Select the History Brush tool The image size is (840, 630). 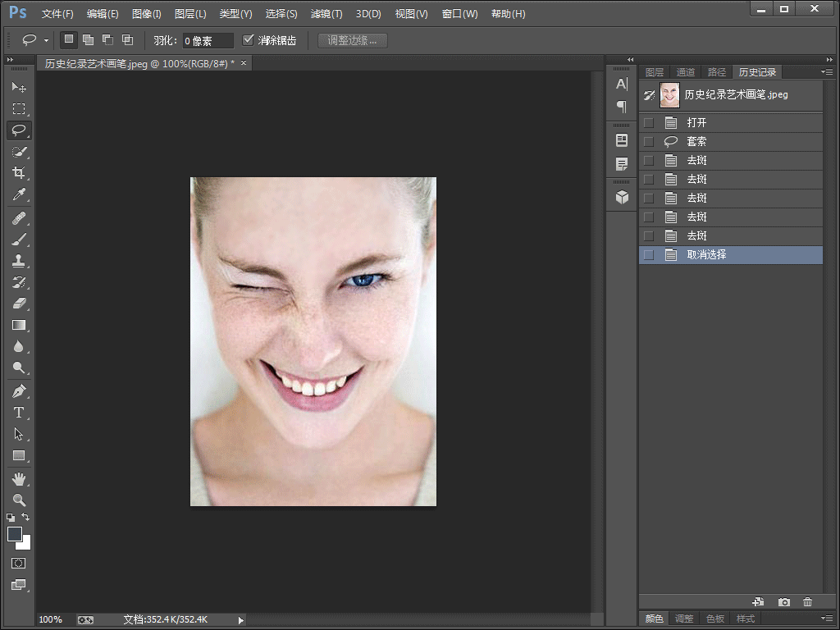coord(19,282)
